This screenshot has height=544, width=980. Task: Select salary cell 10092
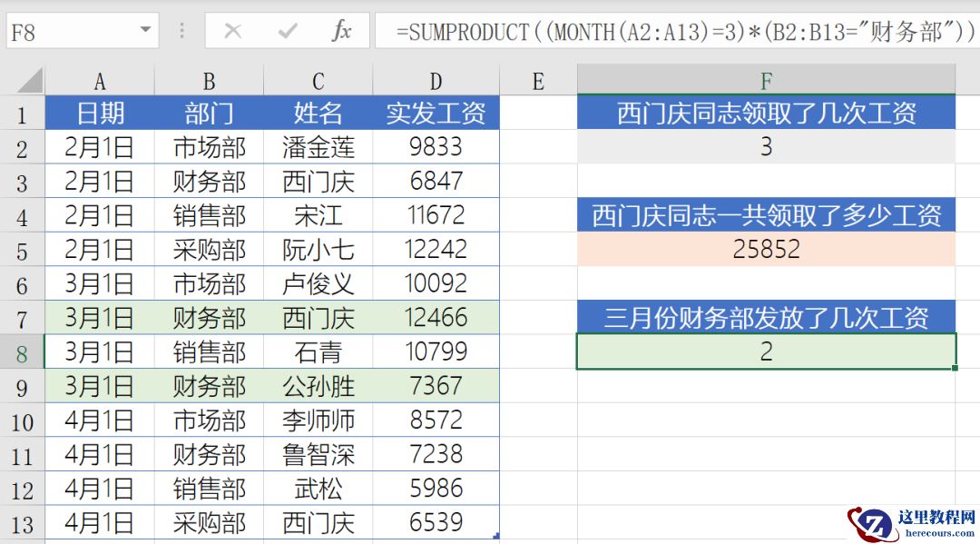(x=436, y=283)
